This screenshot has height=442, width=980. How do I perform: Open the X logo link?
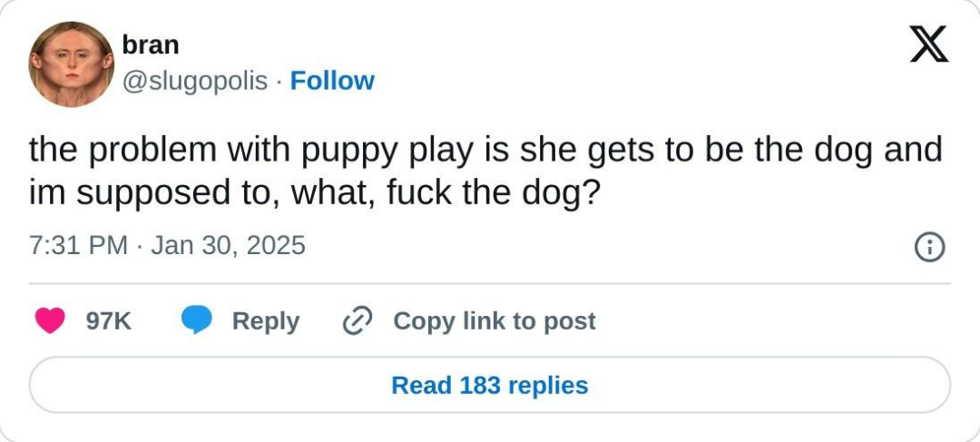[928, 44]
